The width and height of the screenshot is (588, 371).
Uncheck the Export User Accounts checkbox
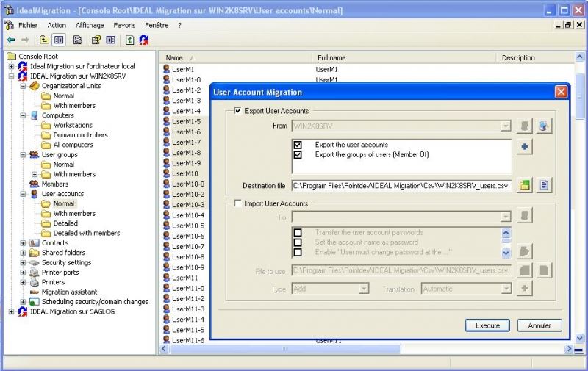[x=237, y=111]
